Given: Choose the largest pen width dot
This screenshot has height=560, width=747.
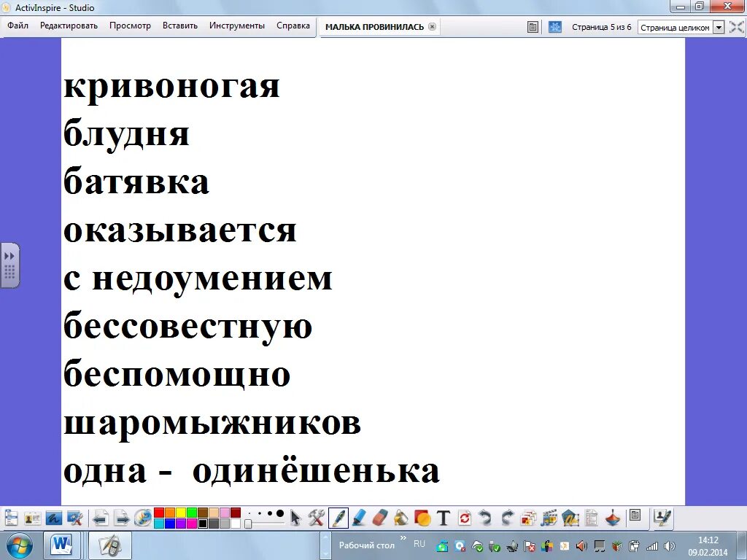Looking at the screenshot, I should click(279, 513).
